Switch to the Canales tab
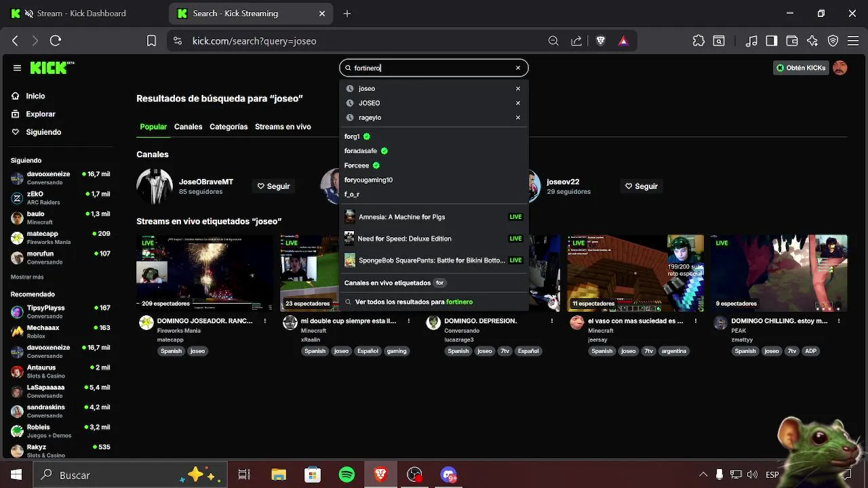 coord(188,127)
